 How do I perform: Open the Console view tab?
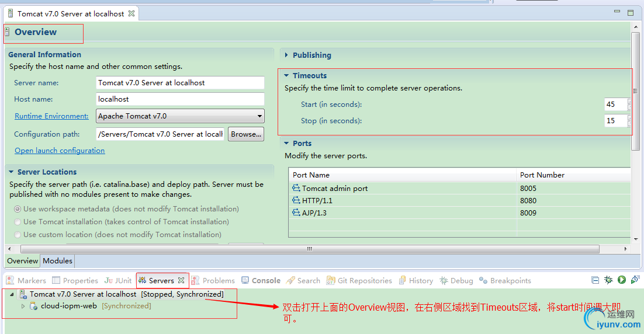261,280
